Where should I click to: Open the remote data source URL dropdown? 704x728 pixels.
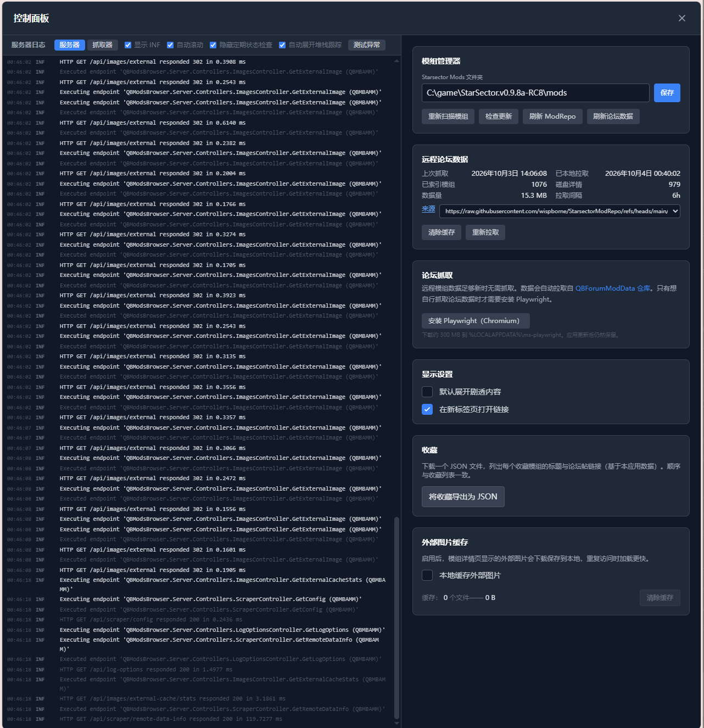560,211
